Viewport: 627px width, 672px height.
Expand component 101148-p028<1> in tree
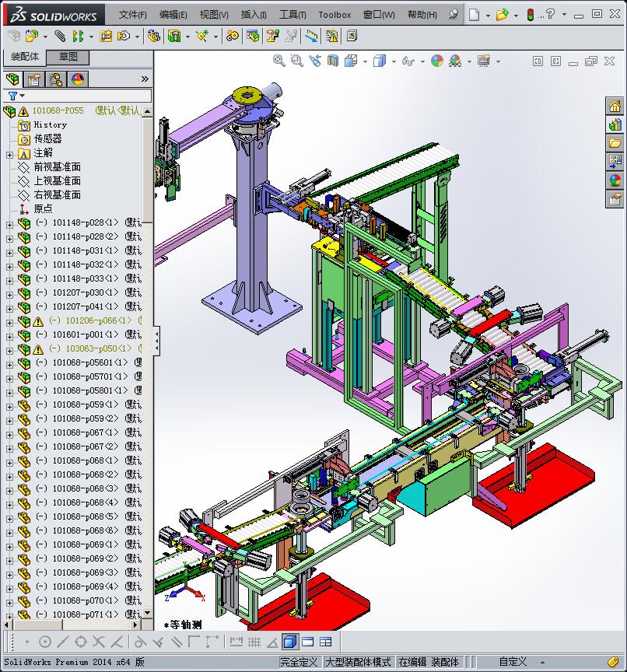9,225
